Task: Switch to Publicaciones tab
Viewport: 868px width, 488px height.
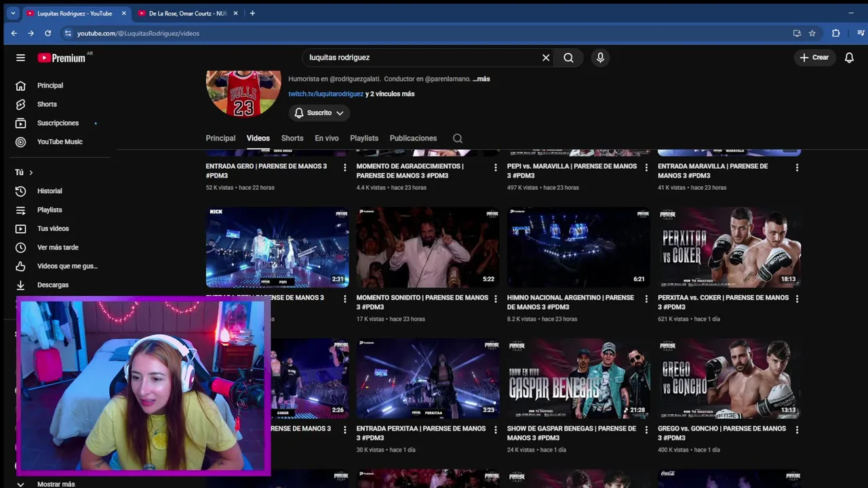Action: click(x=413, y=138)
